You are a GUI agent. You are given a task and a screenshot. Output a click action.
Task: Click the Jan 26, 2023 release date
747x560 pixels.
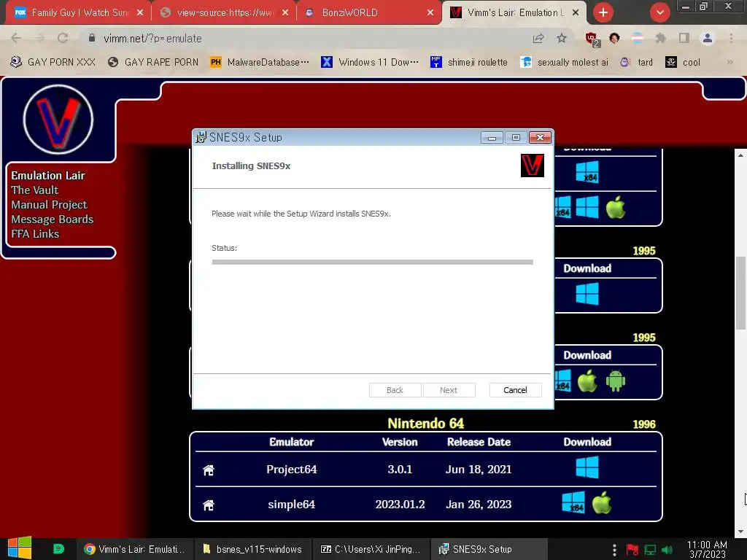(x=479, y=505)
